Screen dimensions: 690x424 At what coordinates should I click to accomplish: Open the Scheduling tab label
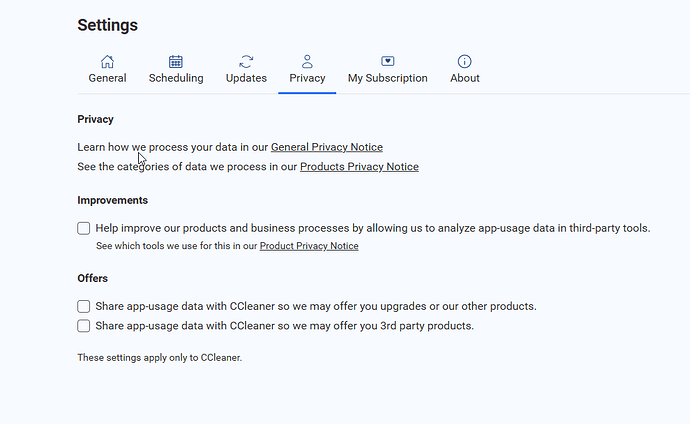[176, 78]
